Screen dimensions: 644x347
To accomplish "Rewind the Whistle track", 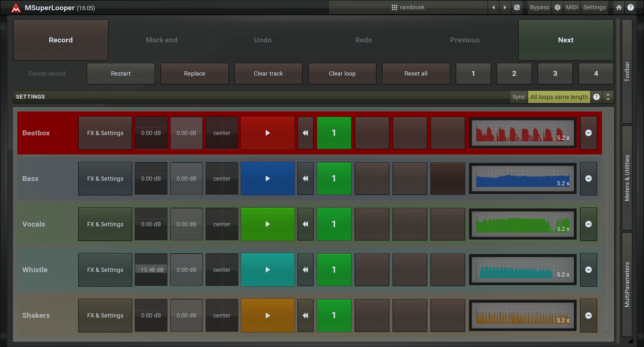I will (x=305, y=270).
